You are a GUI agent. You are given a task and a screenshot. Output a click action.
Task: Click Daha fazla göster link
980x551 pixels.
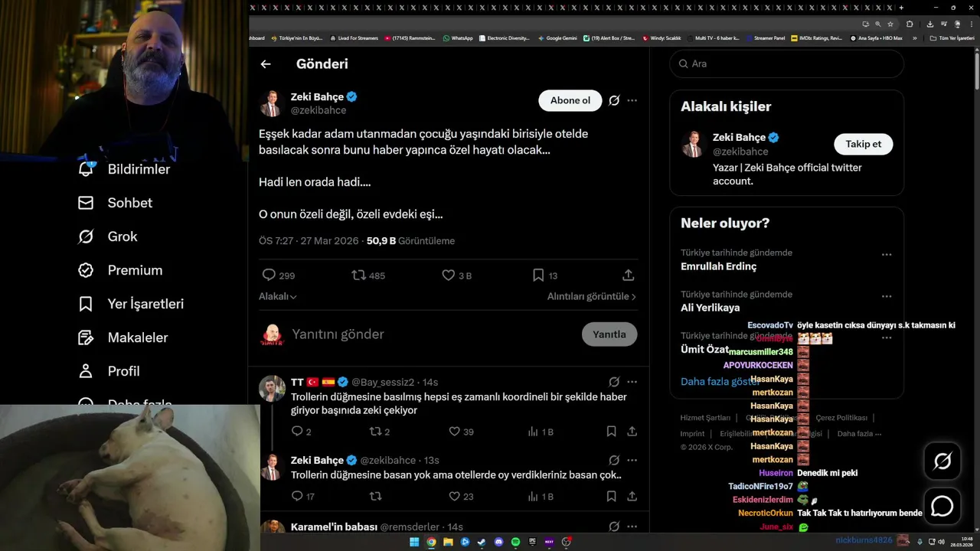[720, 381]
